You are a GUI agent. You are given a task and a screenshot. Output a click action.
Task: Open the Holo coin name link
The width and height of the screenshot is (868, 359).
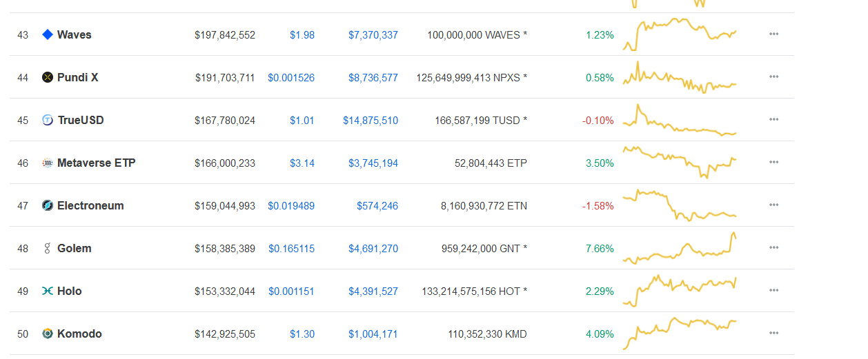(x=70, y=291)
